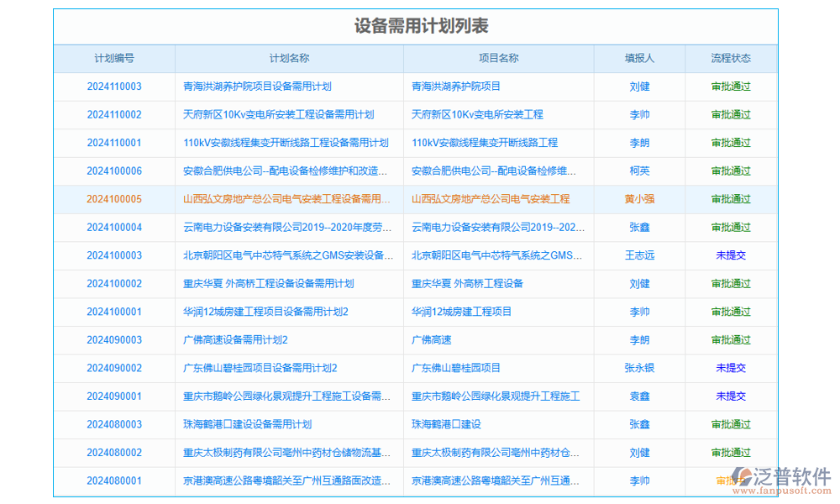Click 审批通过 status of 华润12城房建 plan
The height and width of the screenshot is (504, 840).
pos(731,312)
